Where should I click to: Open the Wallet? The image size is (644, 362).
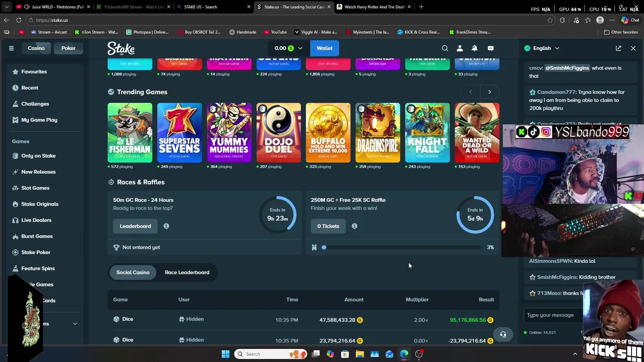pos(325,48)
